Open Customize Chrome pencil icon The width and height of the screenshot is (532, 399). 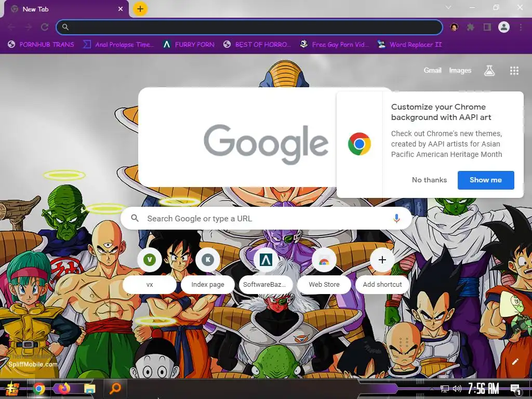515,362
